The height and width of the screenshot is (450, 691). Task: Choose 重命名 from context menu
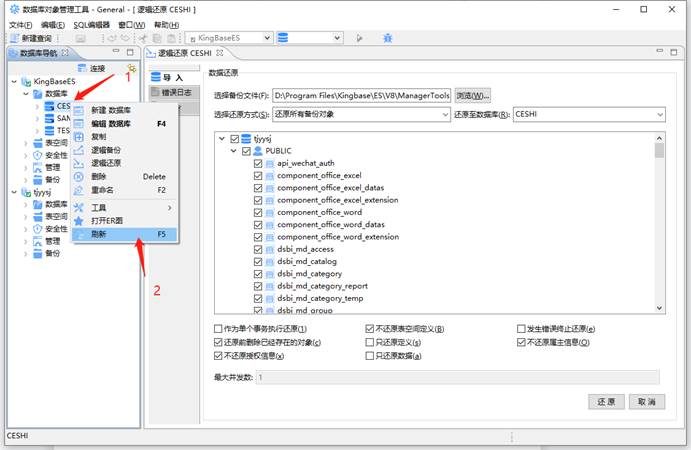[125, 190]
